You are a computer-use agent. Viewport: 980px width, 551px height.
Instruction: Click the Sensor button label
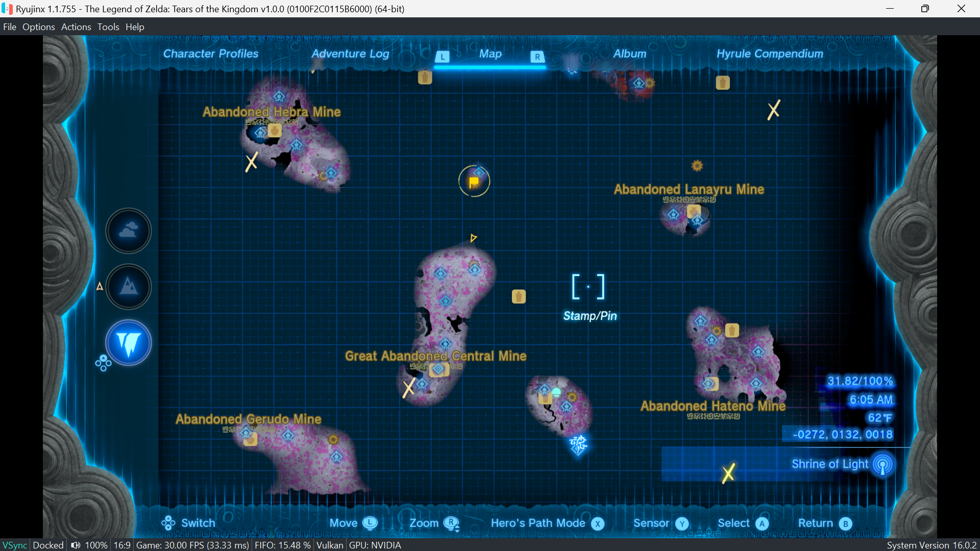[651, 523]
